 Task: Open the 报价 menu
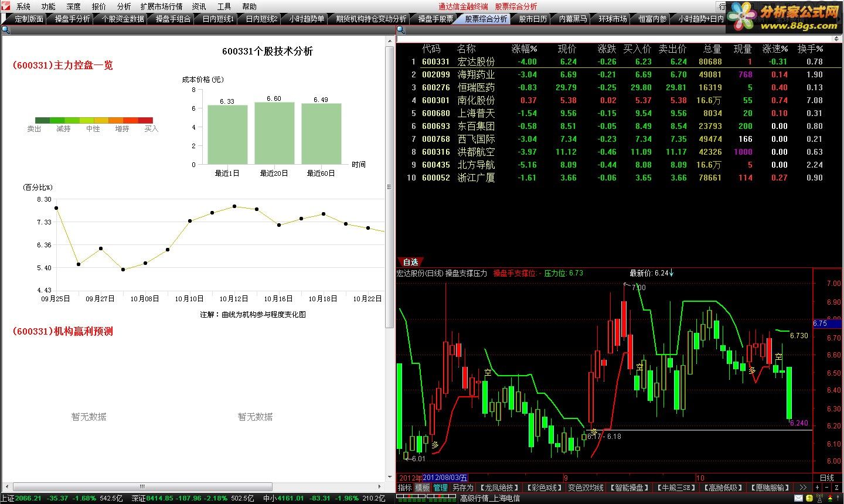pyautogui.click(x=99, y=6)
